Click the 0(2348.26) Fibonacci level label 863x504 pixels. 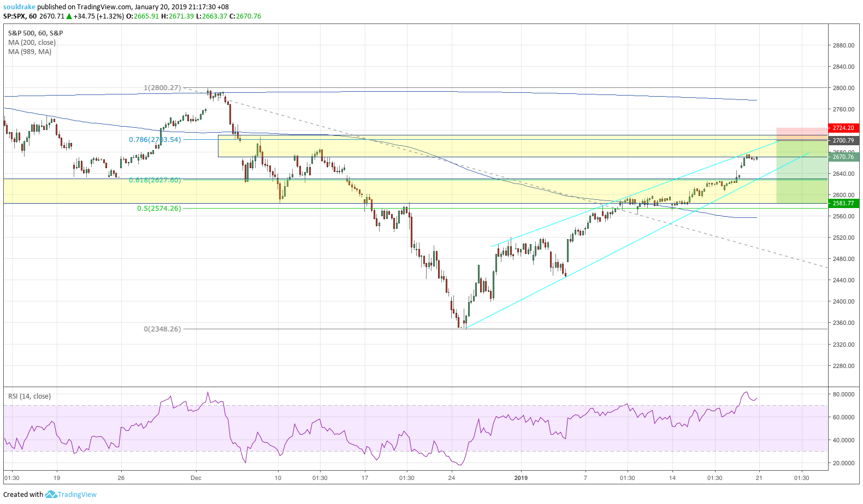click(162, 329)
